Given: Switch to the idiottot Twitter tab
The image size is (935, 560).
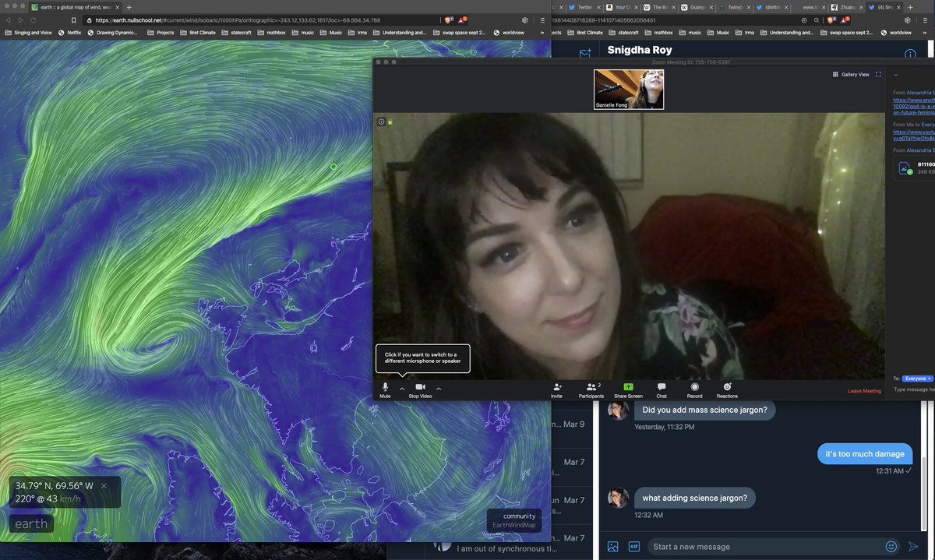Looking at the screenshot, I should point(771,7).
